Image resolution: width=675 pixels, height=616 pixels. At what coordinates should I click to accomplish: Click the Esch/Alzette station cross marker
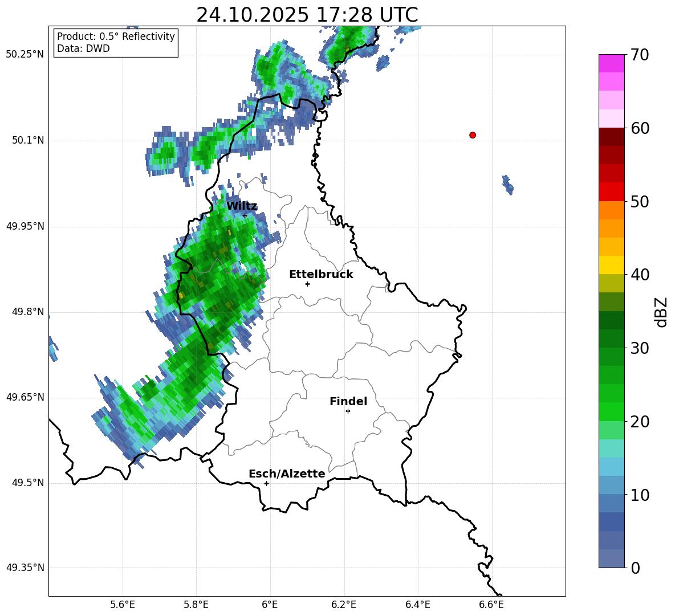(266, 483)
